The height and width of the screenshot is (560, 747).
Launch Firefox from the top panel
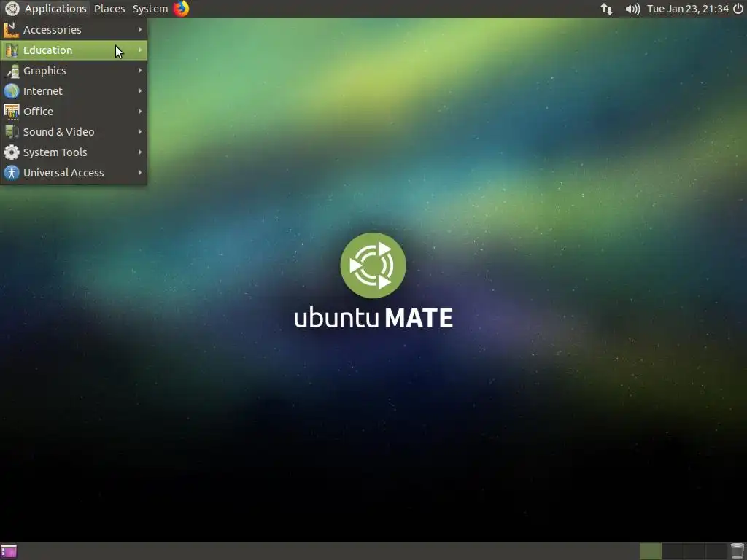[x=181, y=9]
